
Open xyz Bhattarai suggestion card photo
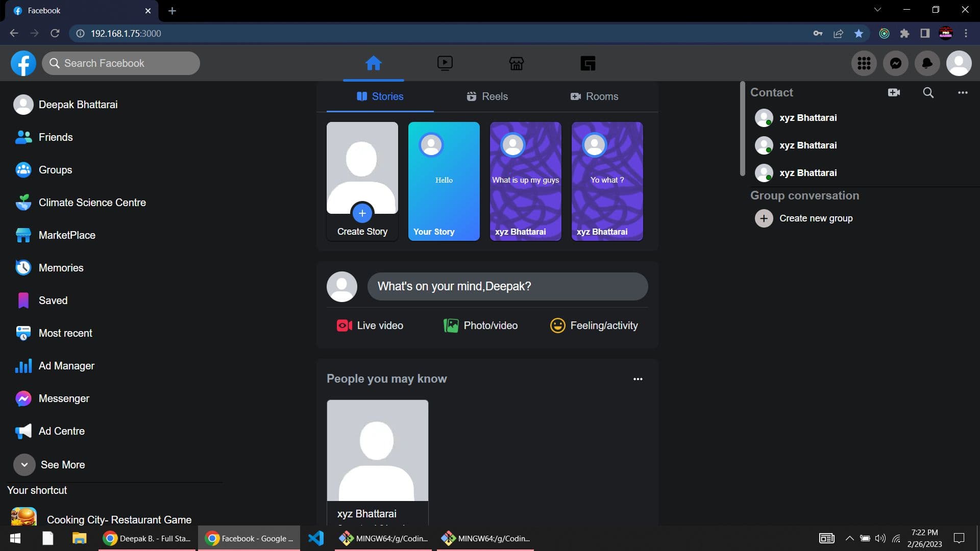coord(377,450)
